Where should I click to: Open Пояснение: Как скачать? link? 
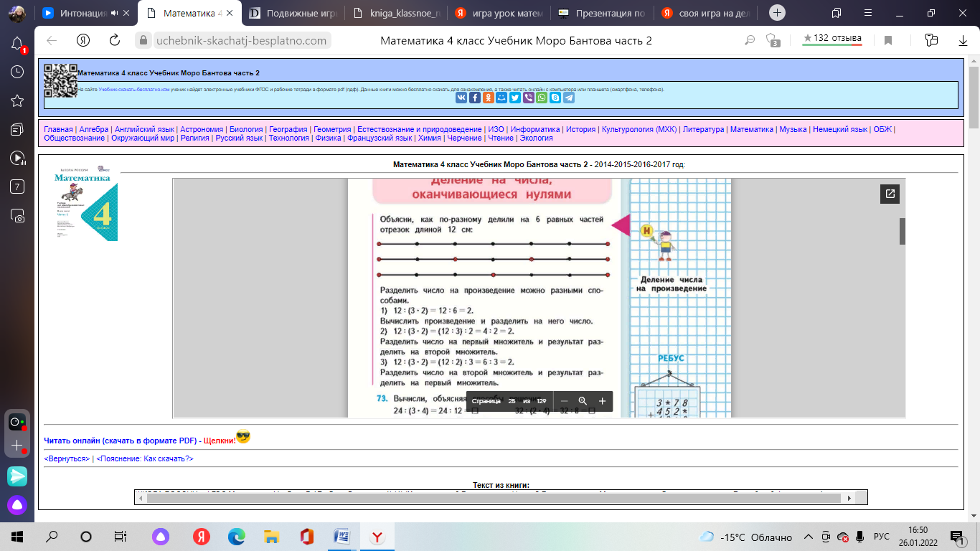point(145,458)
